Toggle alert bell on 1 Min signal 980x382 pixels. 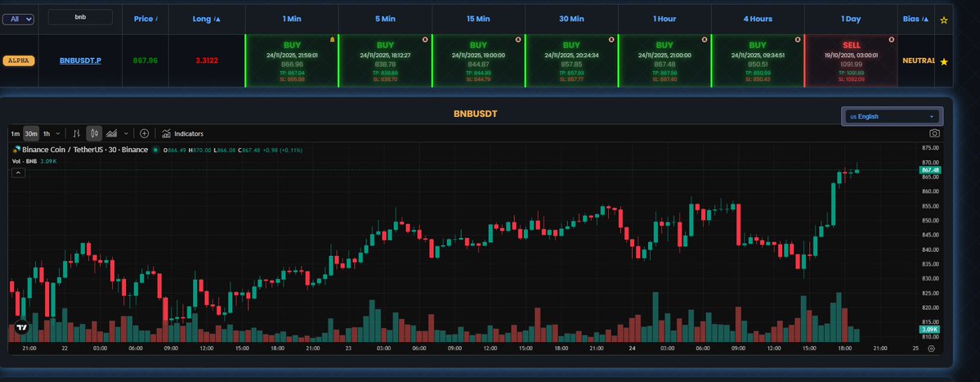pyautogui.click(x=333, y=39)
